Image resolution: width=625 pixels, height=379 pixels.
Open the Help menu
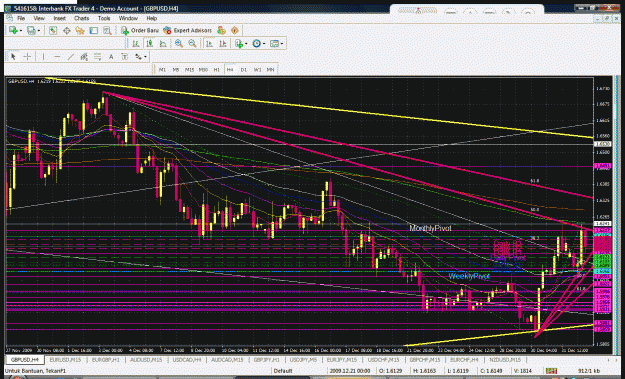[151, 18]
